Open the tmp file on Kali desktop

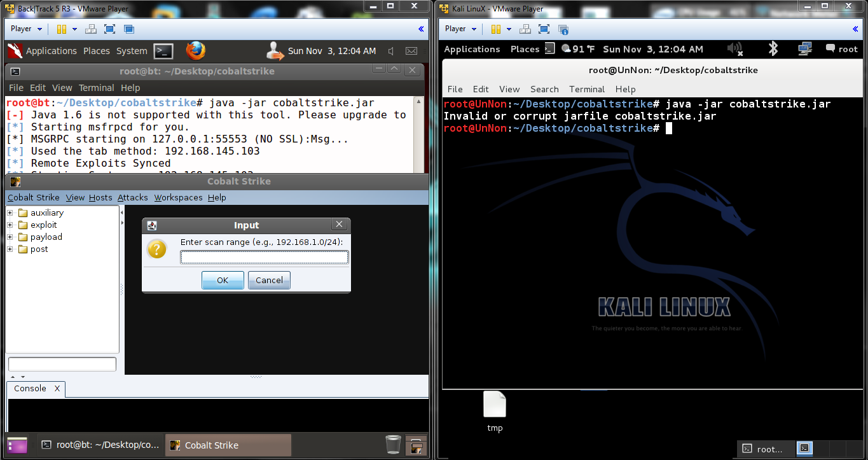point(495,411)
